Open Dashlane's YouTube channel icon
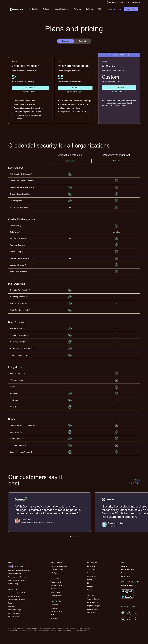Screen dimensions: 148x644 coord(123,619)
